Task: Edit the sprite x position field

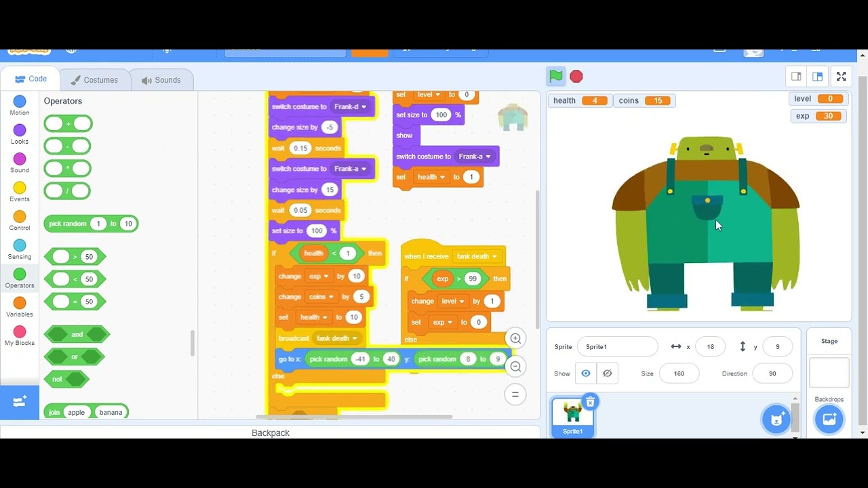Action: tap(710, 346)
